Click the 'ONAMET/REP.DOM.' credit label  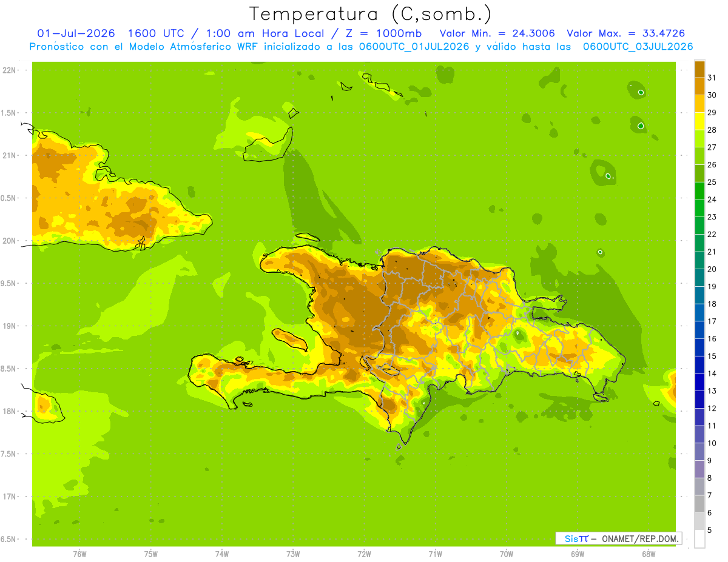tap(640, 538)
